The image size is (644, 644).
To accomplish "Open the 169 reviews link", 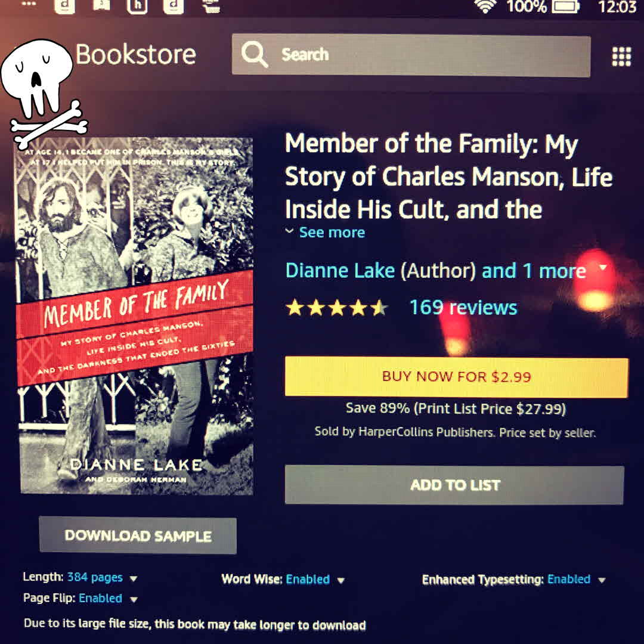I will [x=463, y=307].
